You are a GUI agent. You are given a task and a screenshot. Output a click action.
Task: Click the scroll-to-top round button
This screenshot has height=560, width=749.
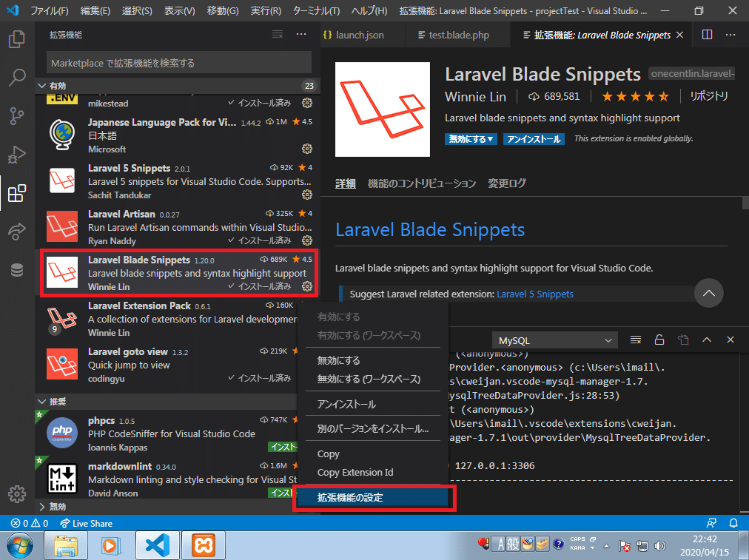pos(709,293)
